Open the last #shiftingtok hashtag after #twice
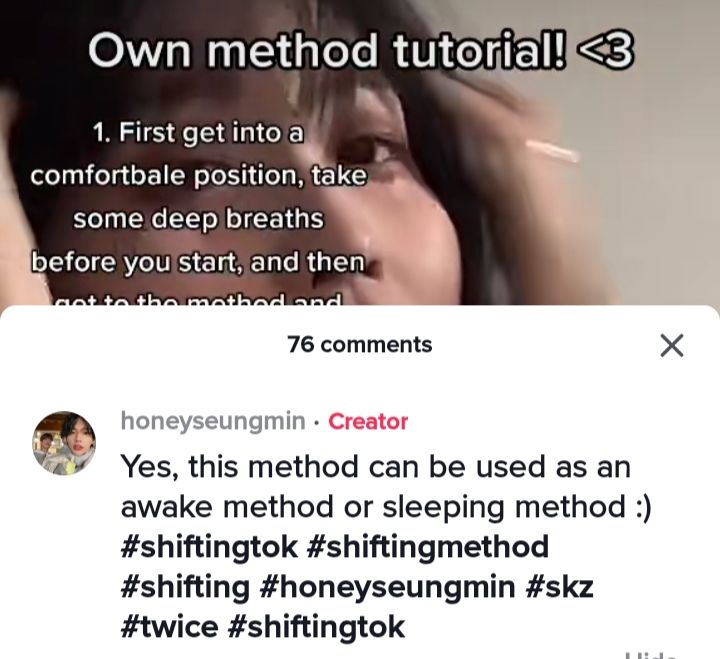Screen dimensions: 720x659 (x=316, y=626)
